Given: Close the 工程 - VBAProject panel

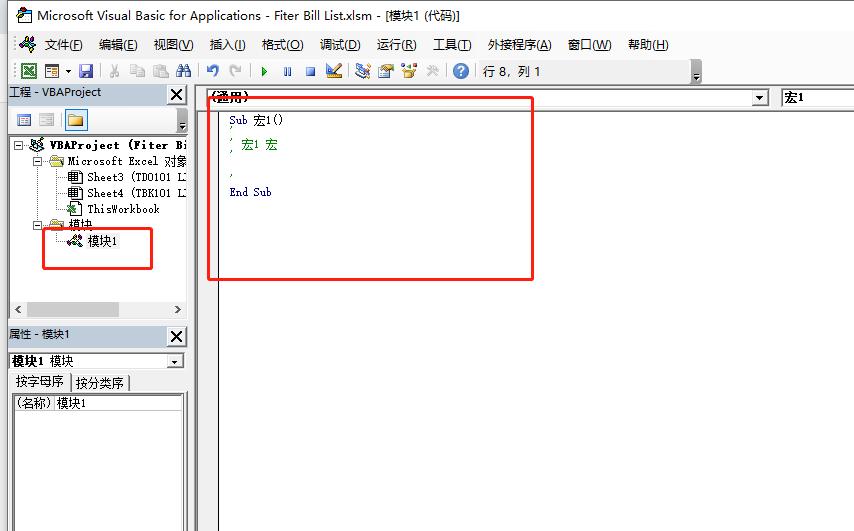Looking at the screenshot, I should tap(176, 94).
